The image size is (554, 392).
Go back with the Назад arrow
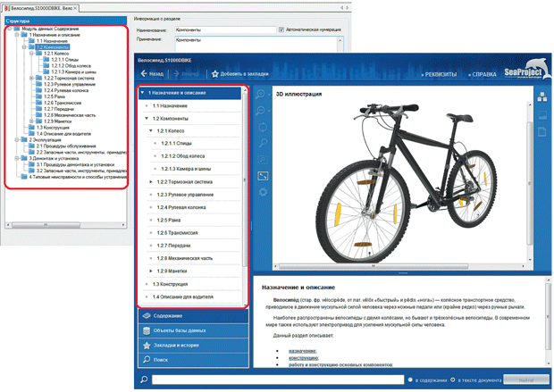(152, 74)
